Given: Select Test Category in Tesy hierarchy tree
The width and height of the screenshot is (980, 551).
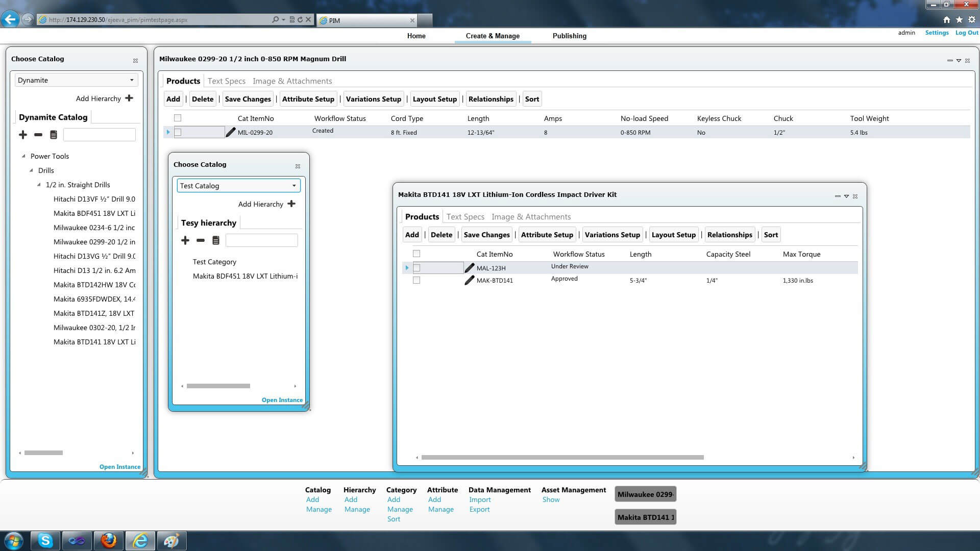Looking at the screenshot, I should pos(214,262).
